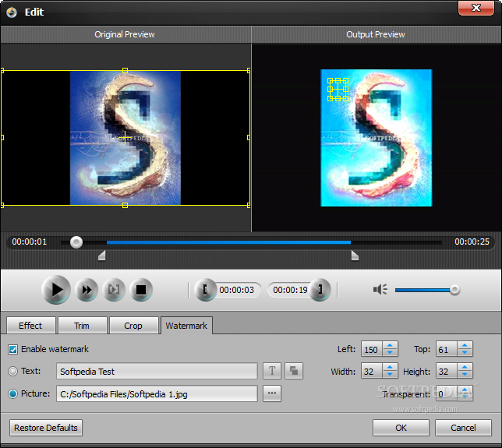This screenshot has width=502, height=448.
Task: Click the play selection brackets button
Action: coord(114,290)
